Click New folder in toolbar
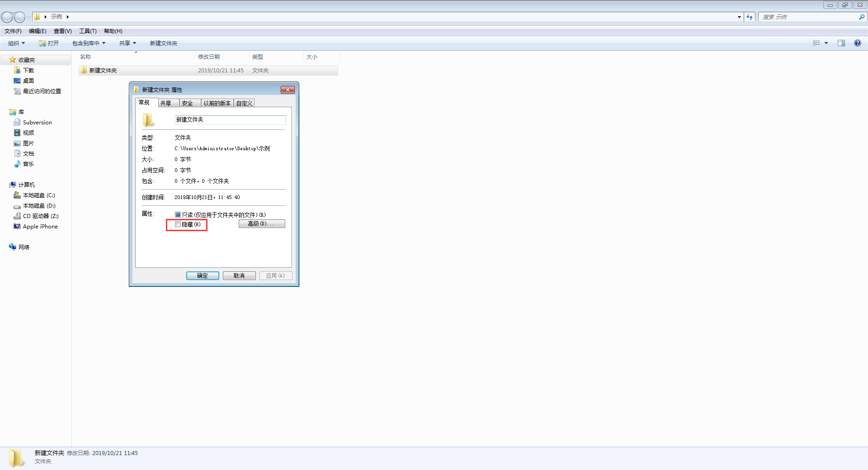868x470 pixels. click(164, 43)
